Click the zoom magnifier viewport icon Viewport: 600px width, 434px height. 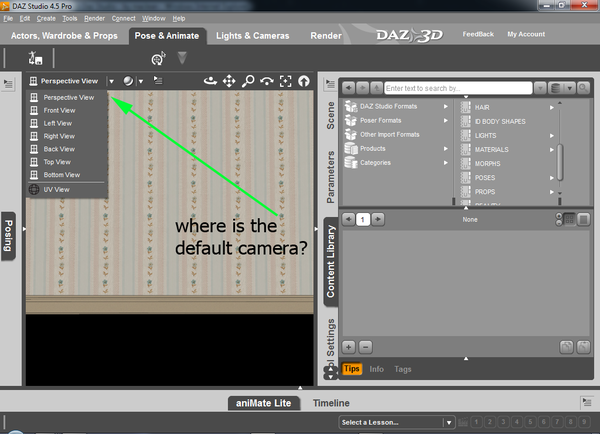click(x=248, y=81)
